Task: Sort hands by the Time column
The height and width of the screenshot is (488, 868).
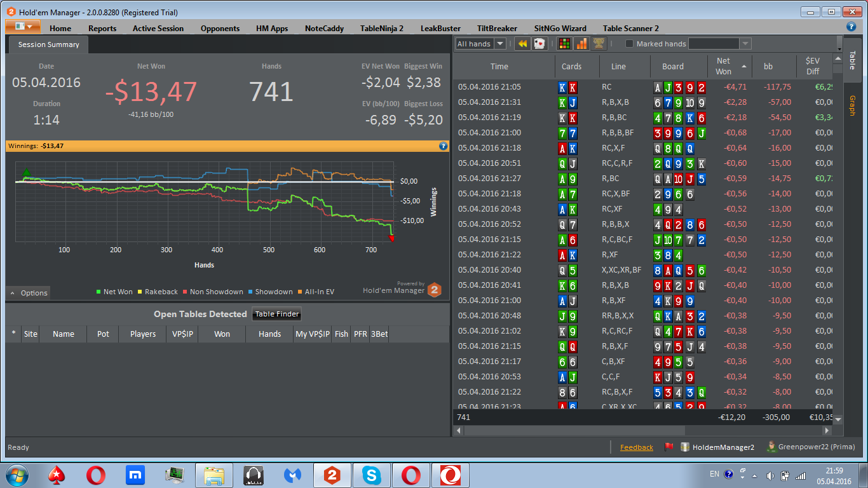Action: coord(499,66)
